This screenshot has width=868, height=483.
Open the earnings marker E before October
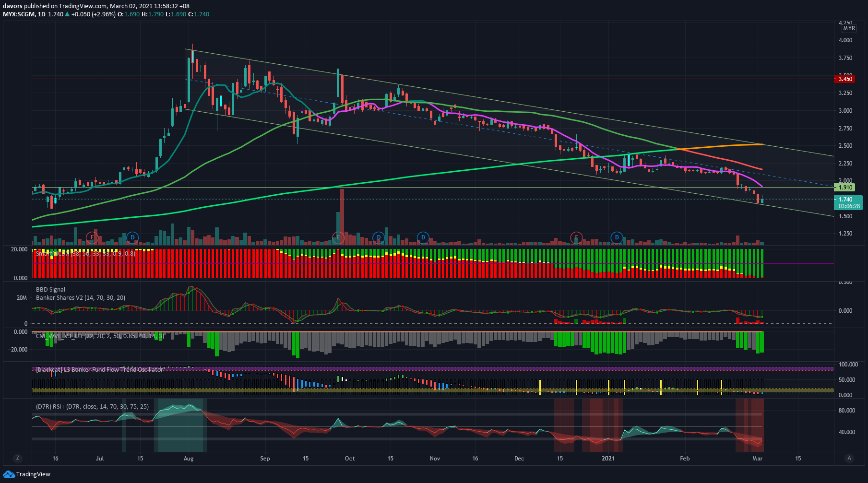338,237
